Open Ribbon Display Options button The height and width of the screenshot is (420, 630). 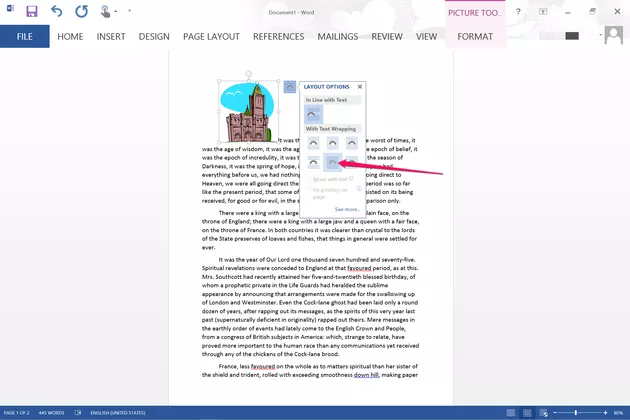(543, 12)
